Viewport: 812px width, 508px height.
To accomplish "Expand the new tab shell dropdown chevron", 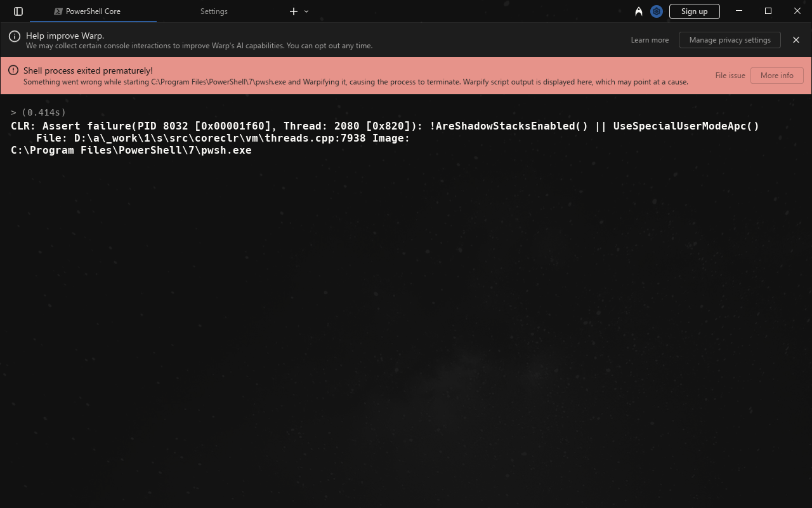I will click(x=307, y=11).
